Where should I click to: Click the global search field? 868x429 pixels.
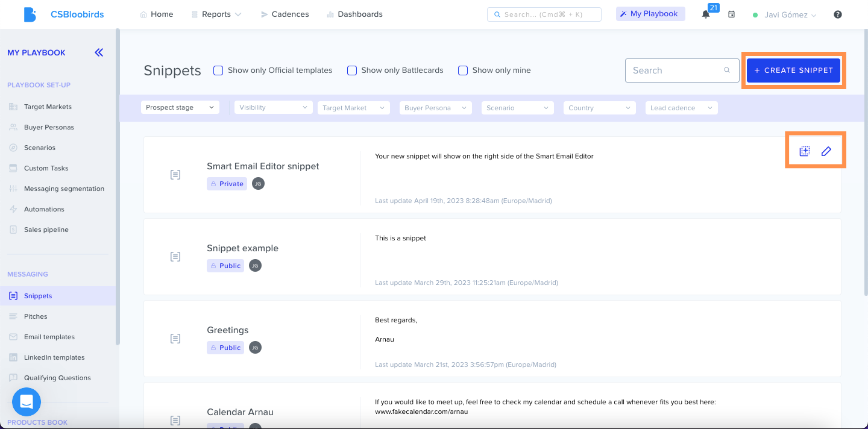pyautogui.click(x=544, y=14)
